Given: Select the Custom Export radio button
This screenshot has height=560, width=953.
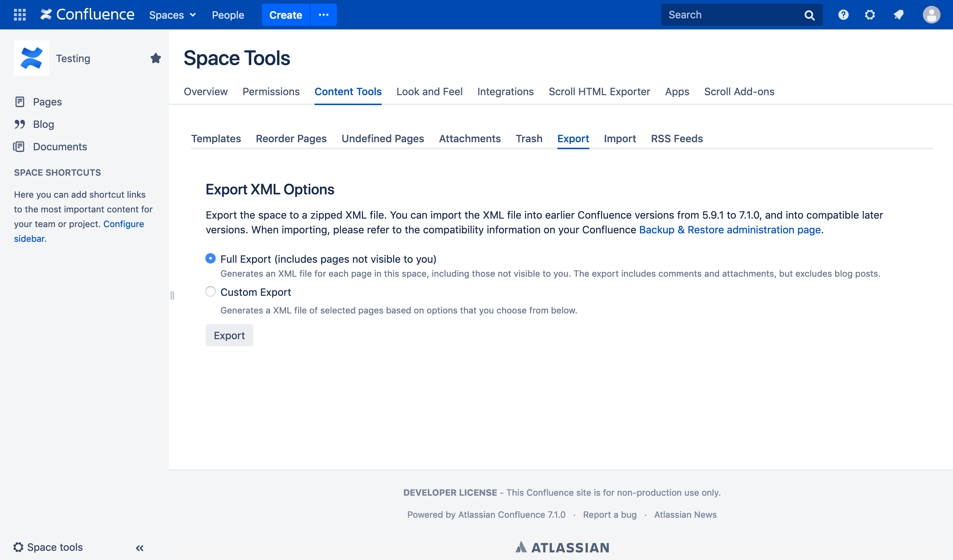Looking at the screenshot, I should coord(210,291).
